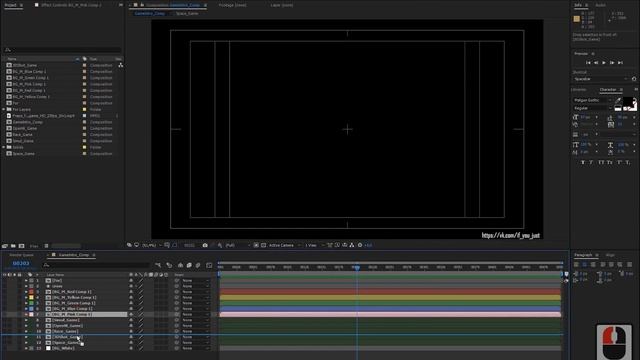Image resolution: width=640 pixels, height=360 pixels.
Task: Toggle shy switch on the Fur layer
Action: [131, 280]
